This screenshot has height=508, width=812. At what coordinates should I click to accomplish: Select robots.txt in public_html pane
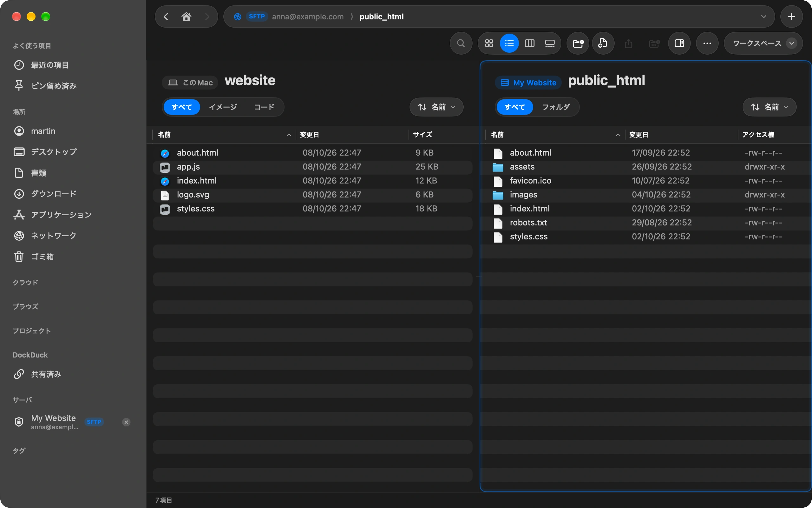click(x=645, y=223)
